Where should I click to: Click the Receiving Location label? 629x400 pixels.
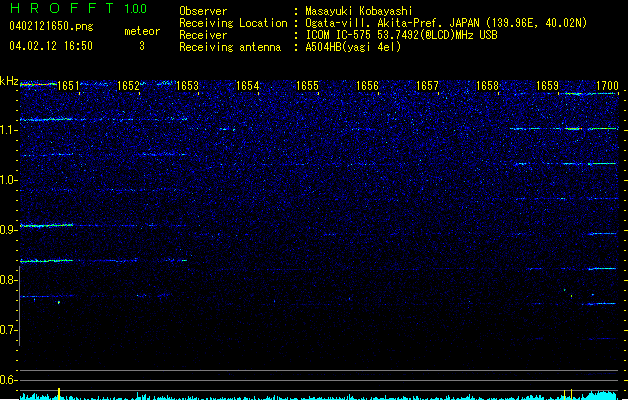pyautogui.click(x=233, y=23)
